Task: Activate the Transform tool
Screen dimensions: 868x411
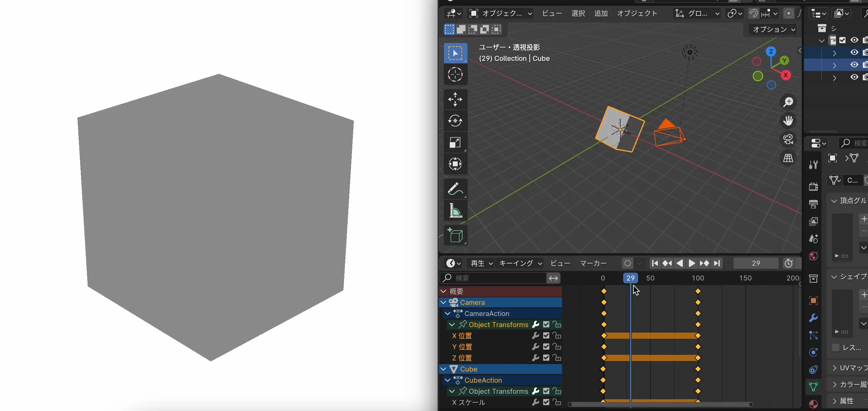Action: [x=456, y=164]
